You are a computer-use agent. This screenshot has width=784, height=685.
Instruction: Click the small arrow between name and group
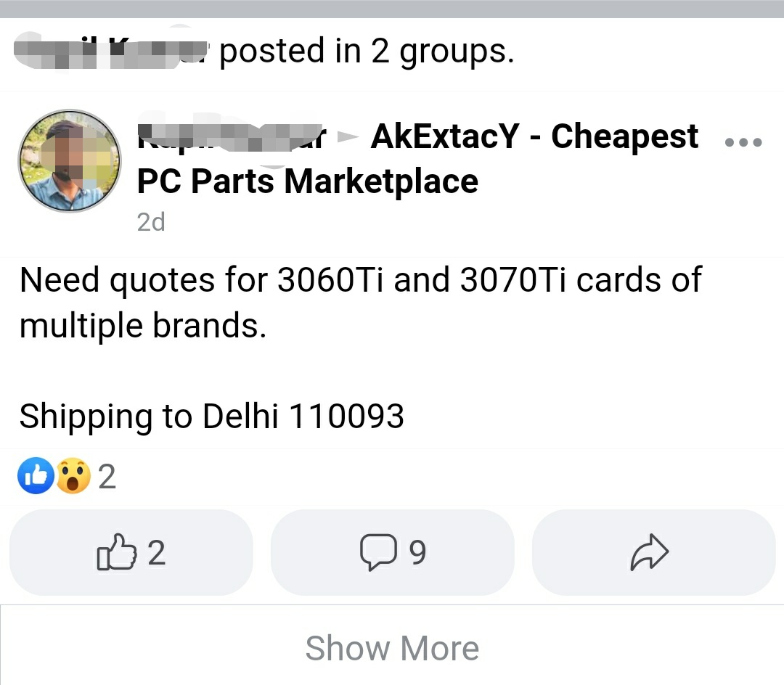(348, 137)
